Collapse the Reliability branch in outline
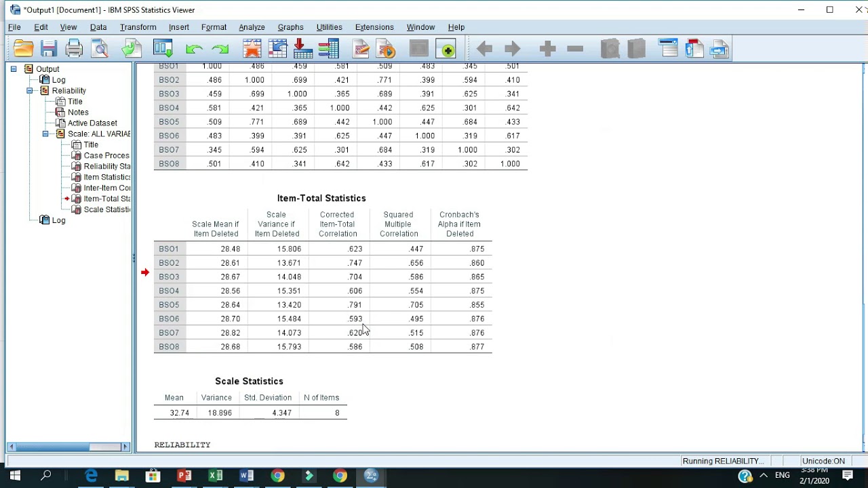The height and width of the screenshot is (488, 868). coord(30,91)
